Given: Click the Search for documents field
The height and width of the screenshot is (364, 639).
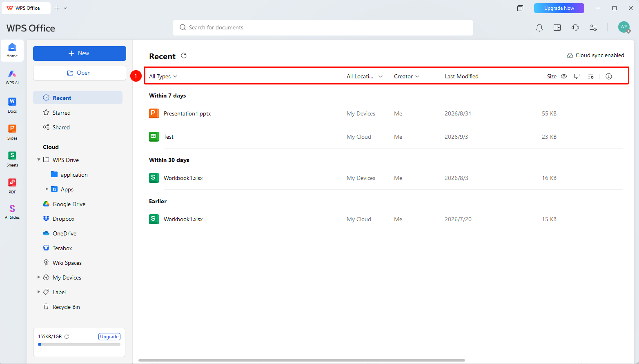Looking at the screenshot, I should point(323,28).
